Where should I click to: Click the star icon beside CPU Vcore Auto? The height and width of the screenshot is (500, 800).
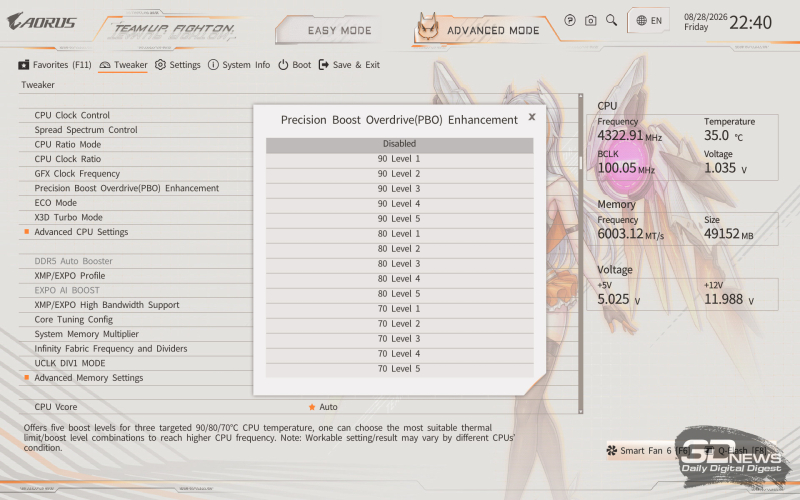click(x=312, y=407)
